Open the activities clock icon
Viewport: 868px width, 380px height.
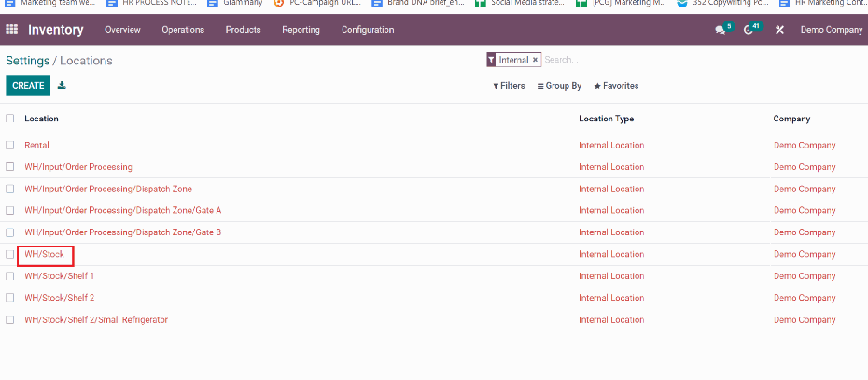(x=749, y=31)
